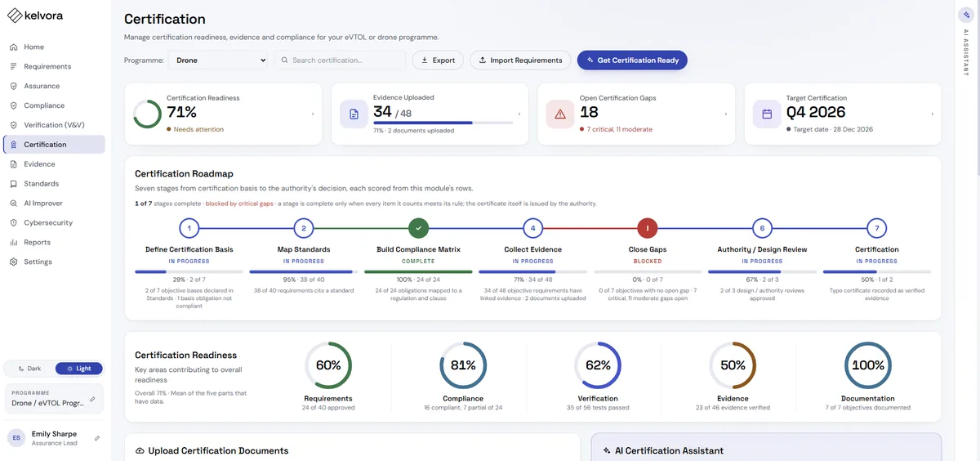Click the Requirements 60% donut chart
The width and height of the screenshot is (980, 461).
328,365
